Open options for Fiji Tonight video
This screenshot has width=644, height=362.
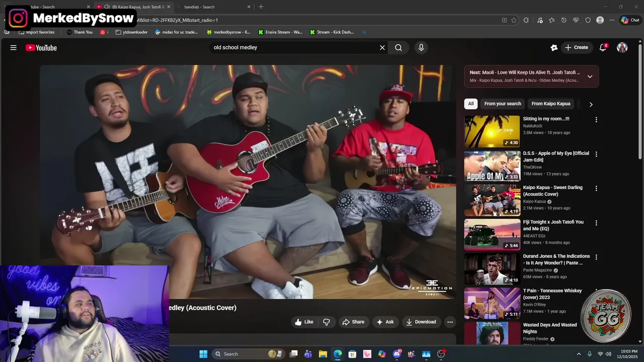pos(596,223)
